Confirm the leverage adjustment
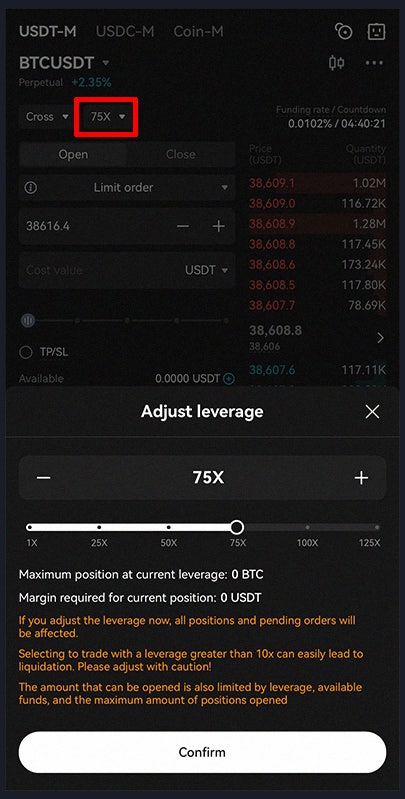 coord(202,752)
